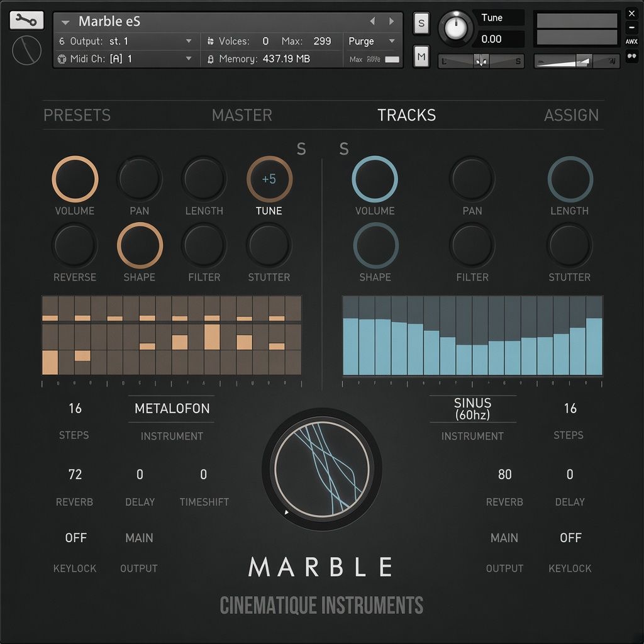Open the Marble eS instrument dropdown arrow
The image size is (644, 644).
point(65,22)
